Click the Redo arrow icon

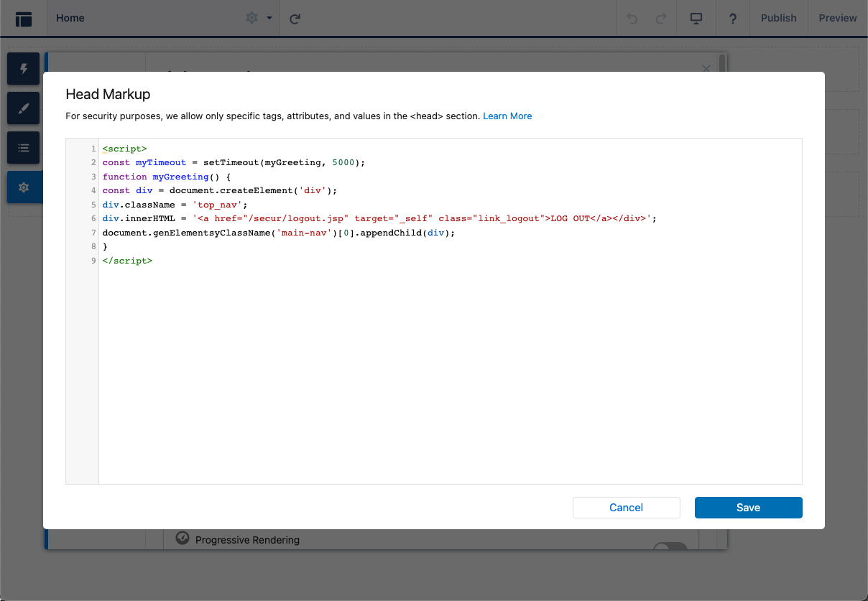point(661,19)
